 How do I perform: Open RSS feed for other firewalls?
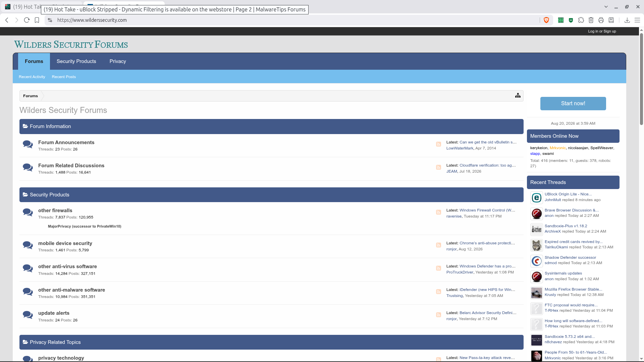point(438,212)
